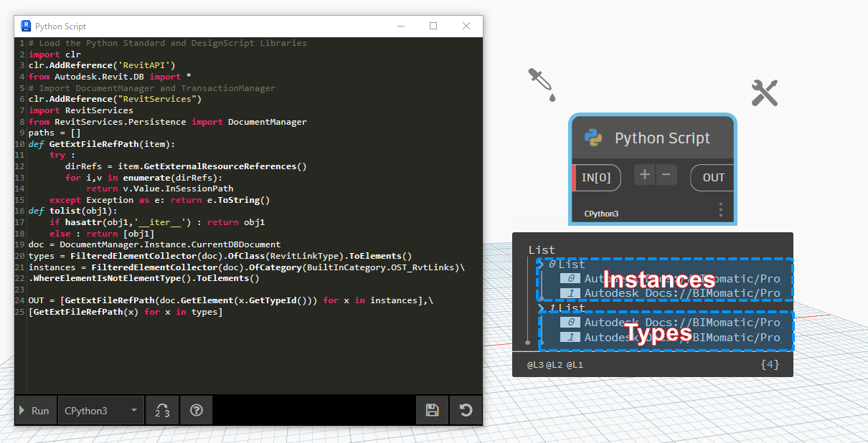The height and width of the screenshot is (443, 868).
Task: Click the Python logo on the node header
Action: pos(593,137)
